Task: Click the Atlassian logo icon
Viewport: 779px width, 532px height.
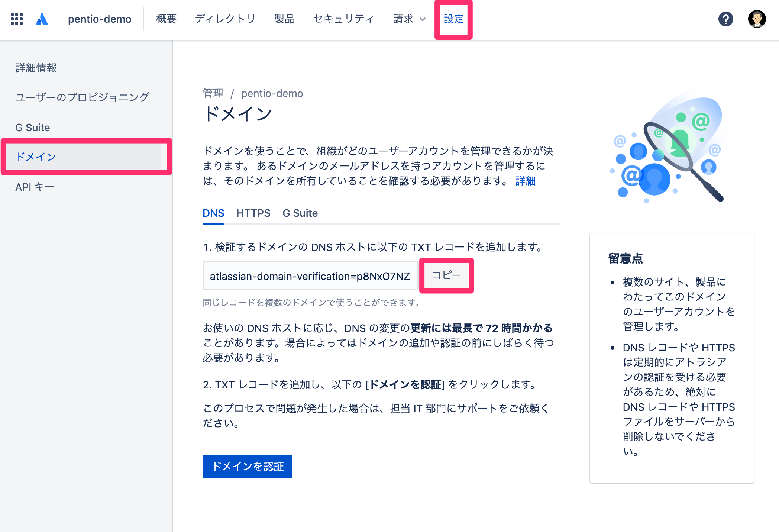Action: 42,19
